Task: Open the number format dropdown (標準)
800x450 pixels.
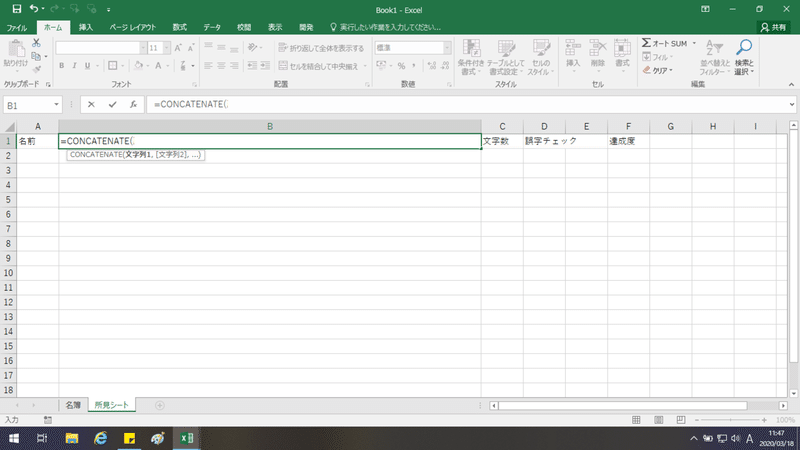Action: [x=447, y=48]
